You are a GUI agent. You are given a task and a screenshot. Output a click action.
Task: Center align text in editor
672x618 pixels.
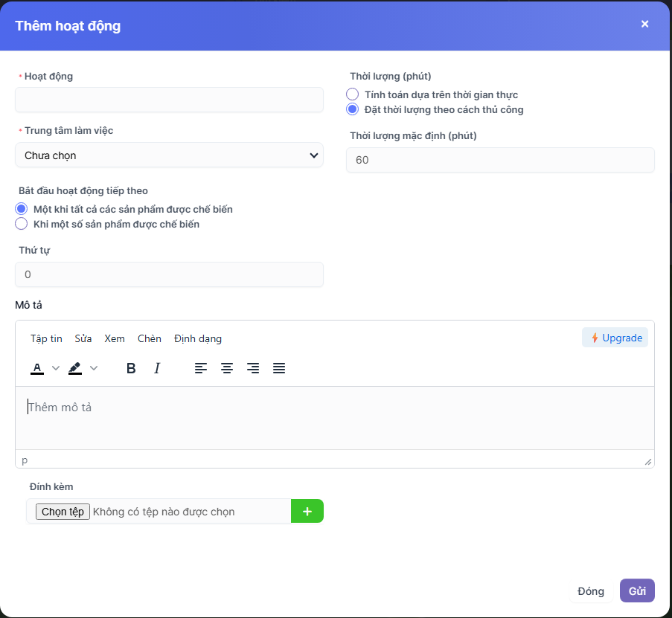[x=227, y=368]
